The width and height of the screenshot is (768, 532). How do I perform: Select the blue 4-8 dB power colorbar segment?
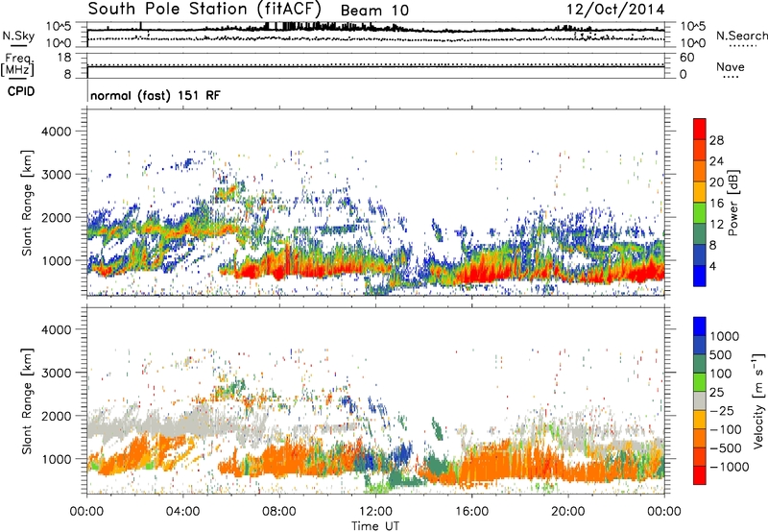[700, 254]
